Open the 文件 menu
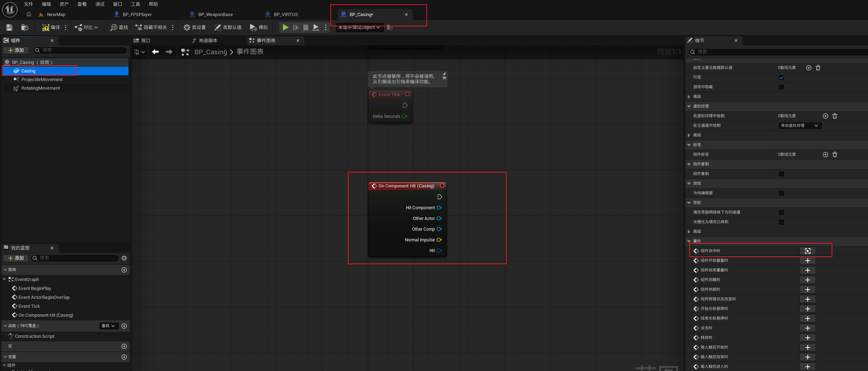The width and height of the screenshot is (868, 371). coord(29,4)
